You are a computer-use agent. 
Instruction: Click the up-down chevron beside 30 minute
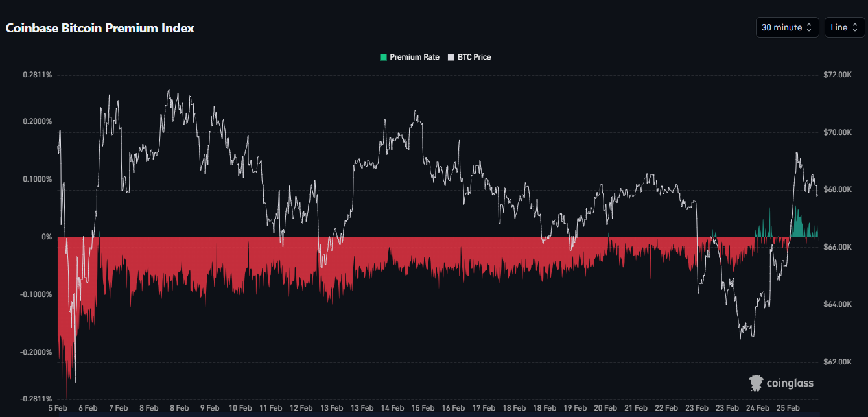point(808,27)
